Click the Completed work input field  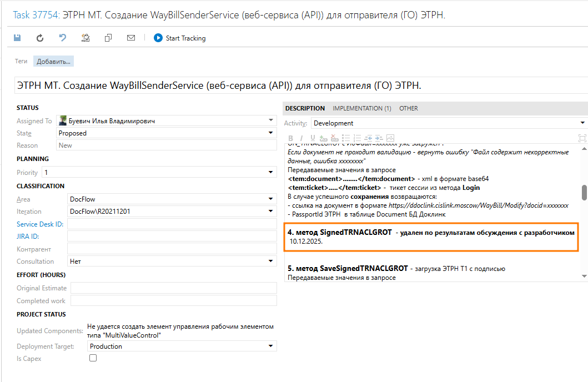(x=174, y=300)
